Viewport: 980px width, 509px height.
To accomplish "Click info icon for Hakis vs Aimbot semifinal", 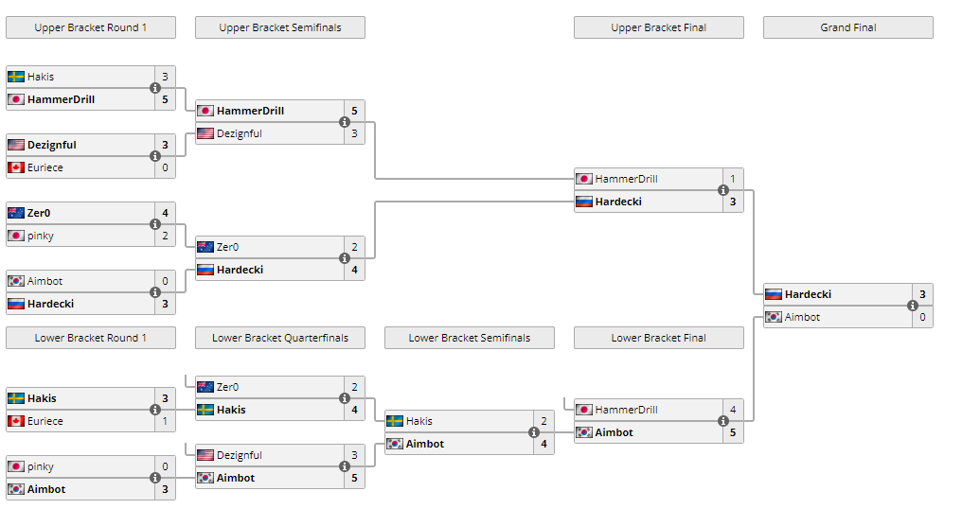I will (x=534, y=432).
